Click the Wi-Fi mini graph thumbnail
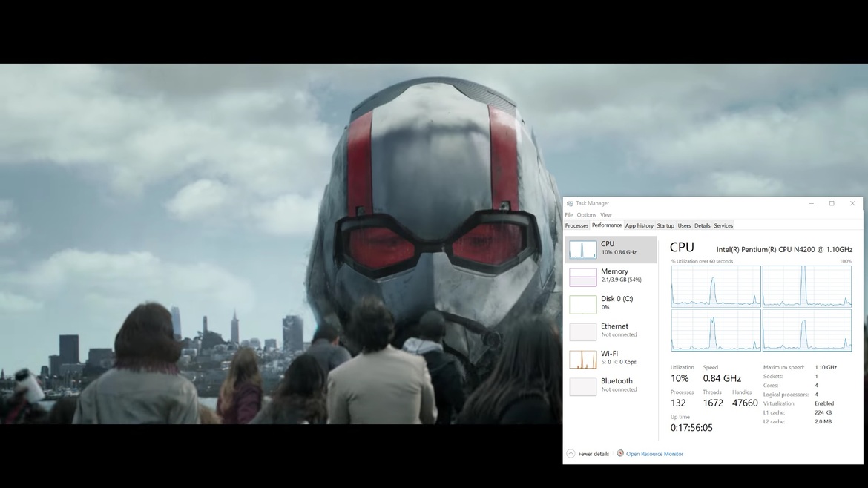 [x=583, y=360]
